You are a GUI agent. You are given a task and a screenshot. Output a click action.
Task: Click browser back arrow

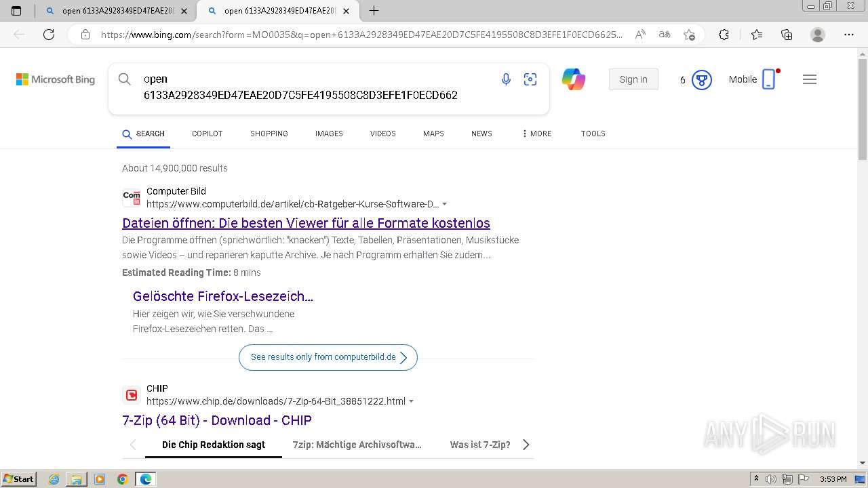(x=19, y=35)
